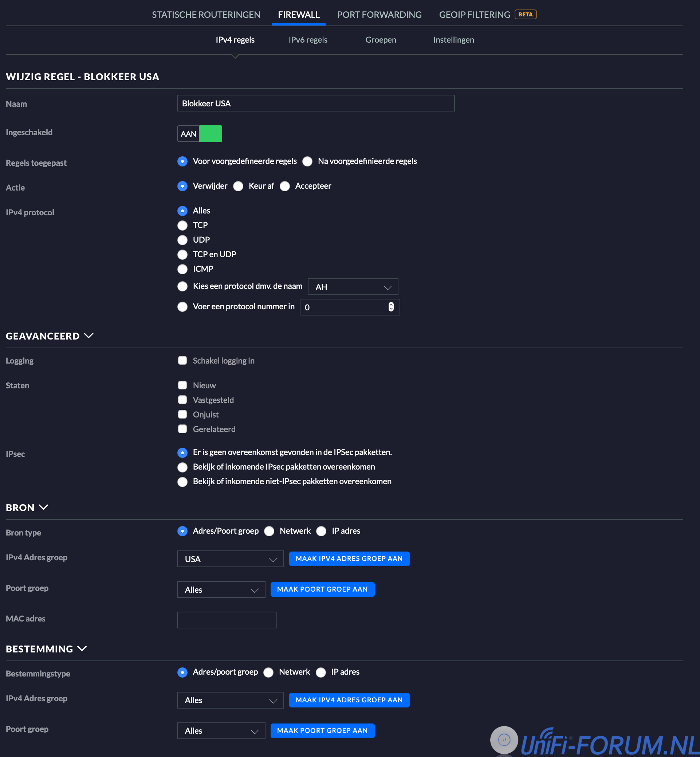Switch to the Port Forwarding tab

379,15
